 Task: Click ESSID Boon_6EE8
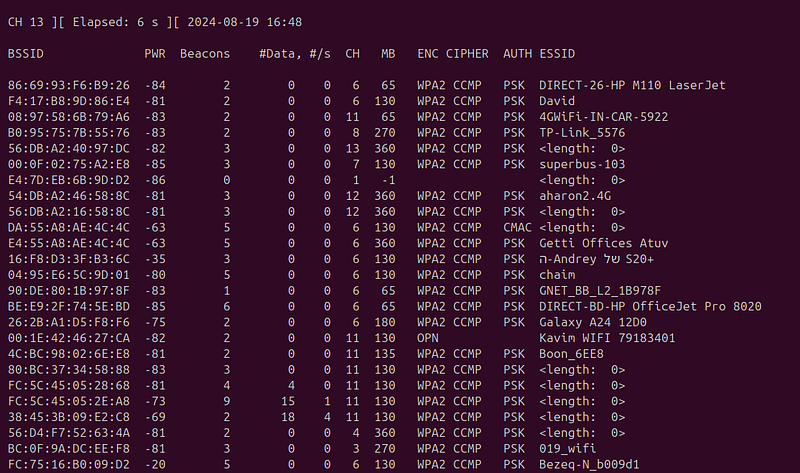tap(571, 355)
